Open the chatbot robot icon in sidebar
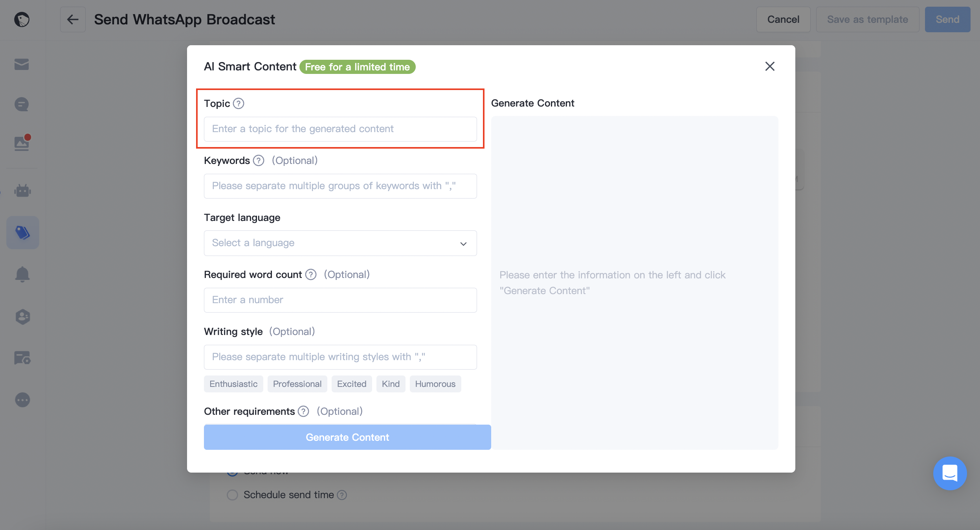 [22, 191]
